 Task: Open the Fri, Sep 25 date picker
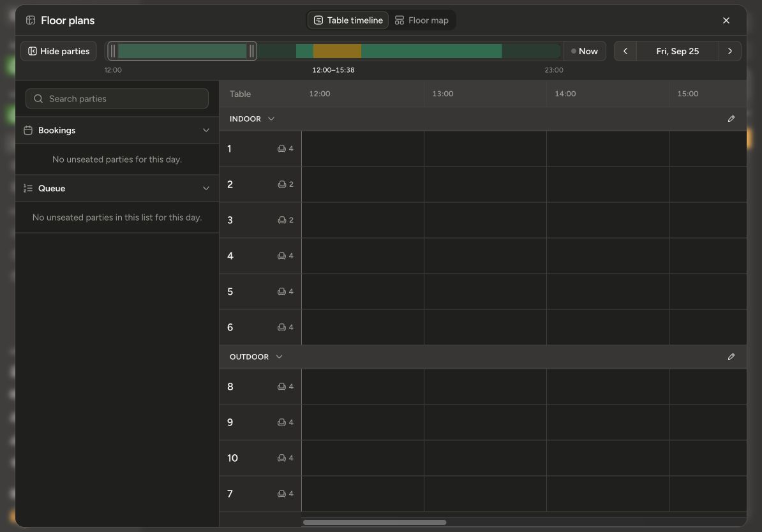click(x=678, y=51)
